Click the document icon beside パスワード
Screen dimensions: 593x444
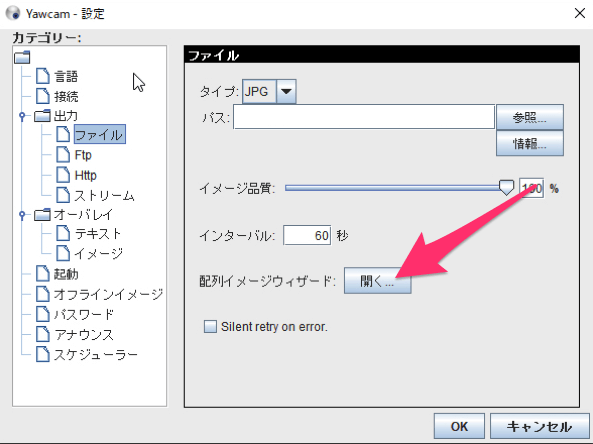tap(42, 314)
